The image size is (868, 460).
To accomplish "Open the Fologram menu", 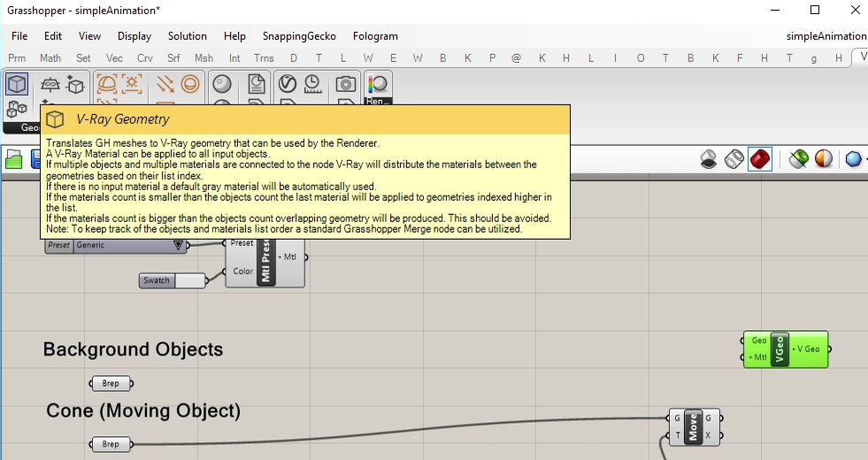I will (x=375, y=36).
